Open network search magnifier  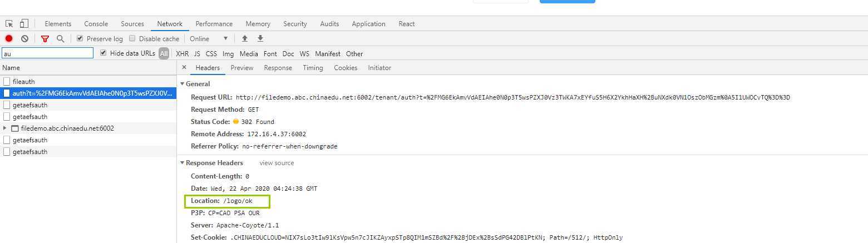(60, 38)
